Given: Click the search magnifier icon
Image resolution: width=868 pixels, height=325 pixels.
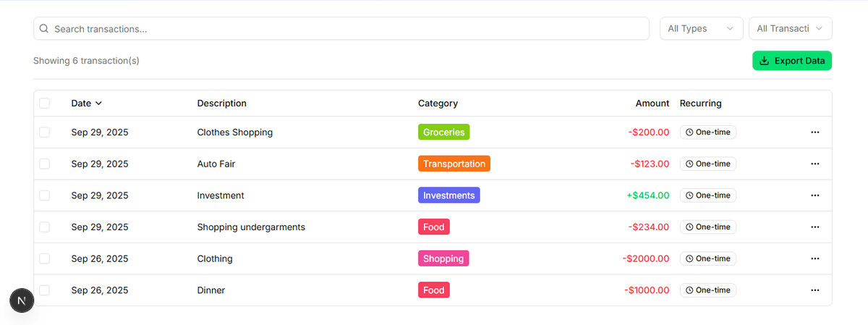Looking at the screenshot, I should click(44, 29).
